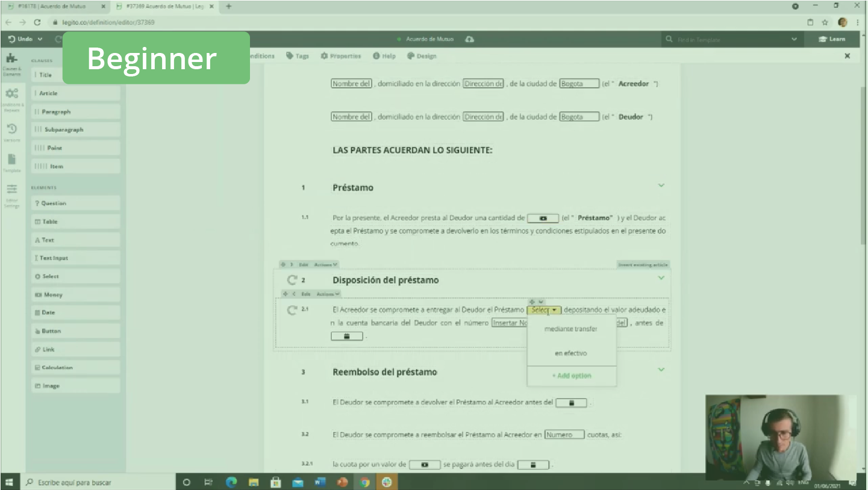Open the Template sidebar panel
The height and width of the screenshot is (490, 868).
pyautogui.click(x=12, y=164)
